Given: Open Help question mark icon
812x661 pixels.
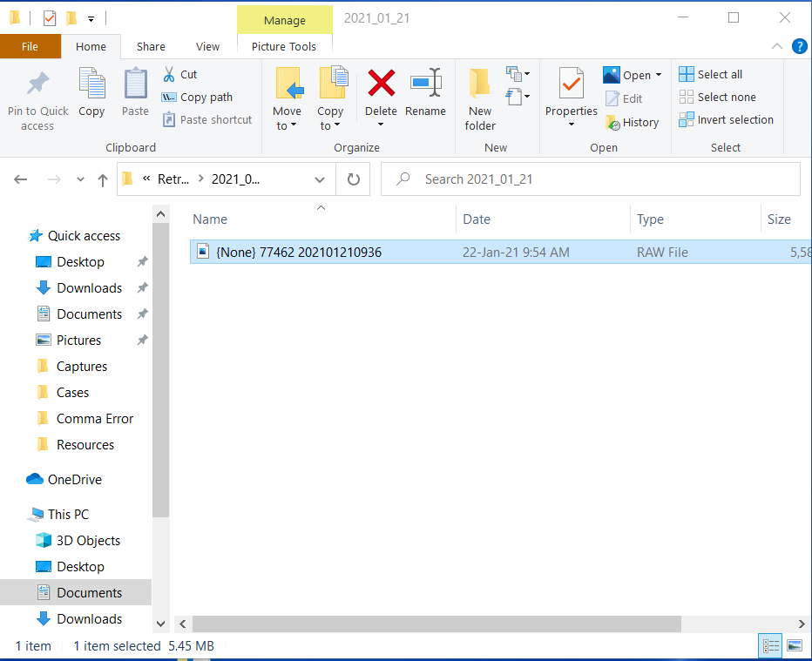Looking at the screenshot, I should [x=800, y=46].
